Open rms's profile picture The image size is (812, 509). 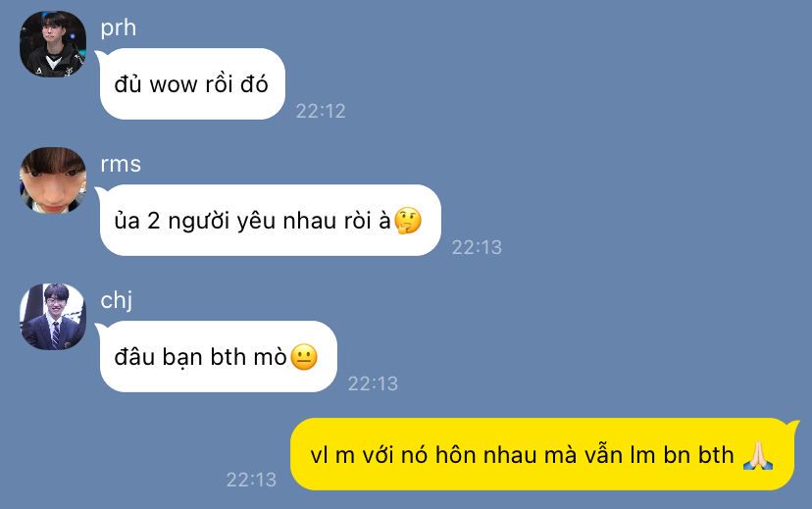pyautogui.click(x=53, y=180)
